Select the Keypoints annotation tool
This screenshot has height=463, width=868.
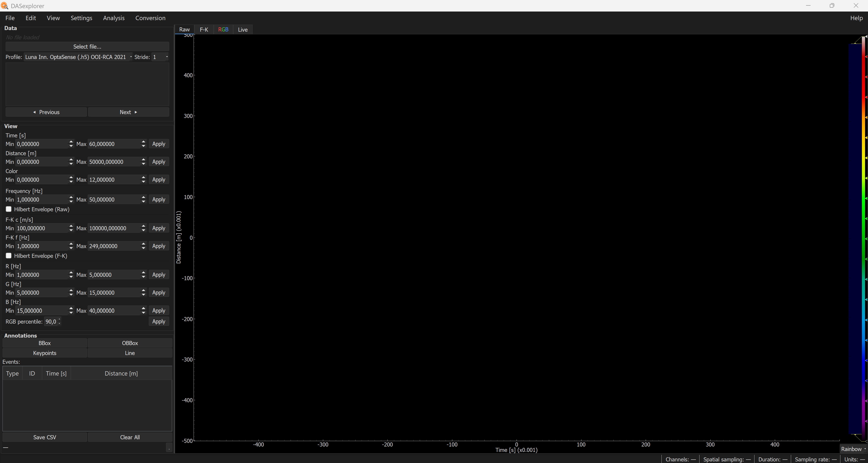(x=45, y=353)
